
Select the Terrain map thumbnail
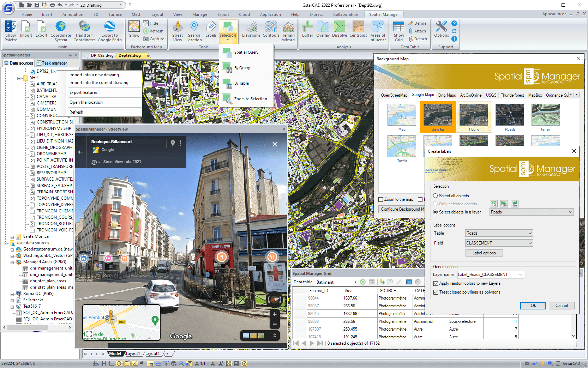point(546,117)
